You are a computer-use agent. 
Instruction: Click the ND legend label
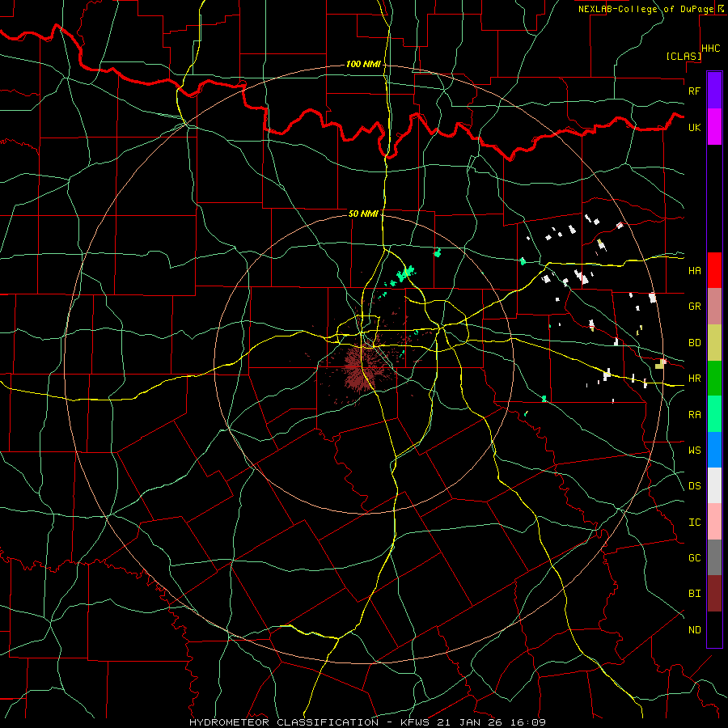tap(694, 629)
